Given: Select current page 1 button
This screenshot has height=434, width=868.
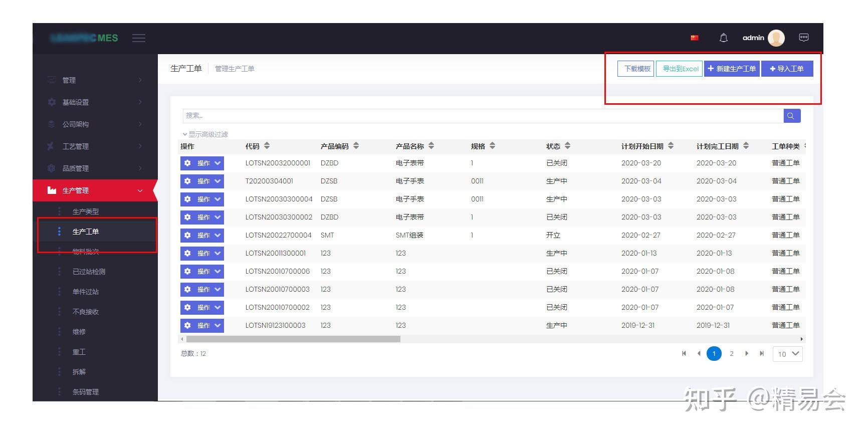Looking at the screenshot, I should tap(714, 353).
